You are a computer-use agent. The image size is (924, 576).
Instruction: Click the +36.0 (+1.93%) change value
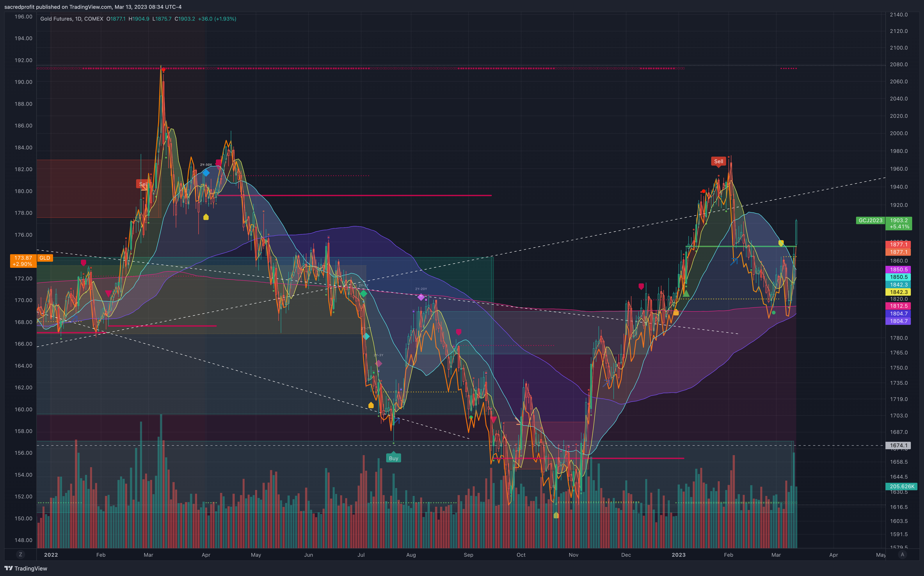pos(217,19)
